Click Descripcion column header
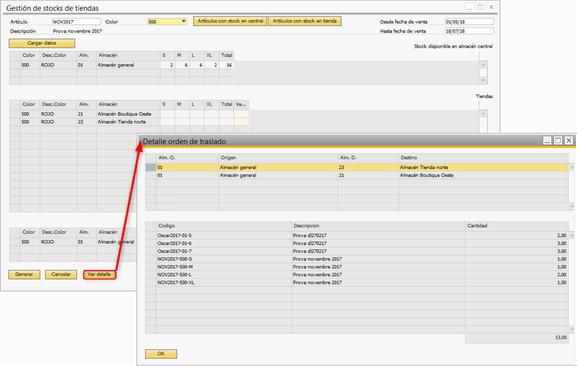Image resolution: width=577 pixels, height=366 pixels. (x=378, y=226)
